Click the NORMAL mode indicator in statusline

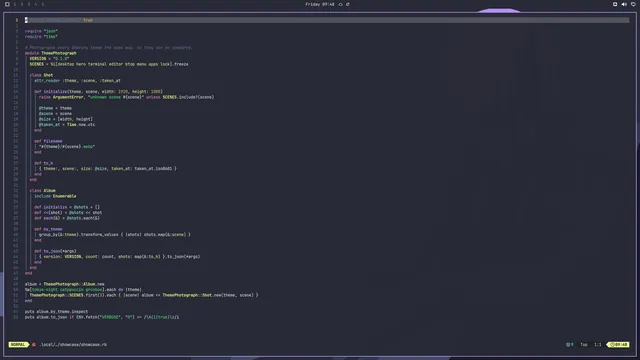pyautogui.click(x=18, y=344)
